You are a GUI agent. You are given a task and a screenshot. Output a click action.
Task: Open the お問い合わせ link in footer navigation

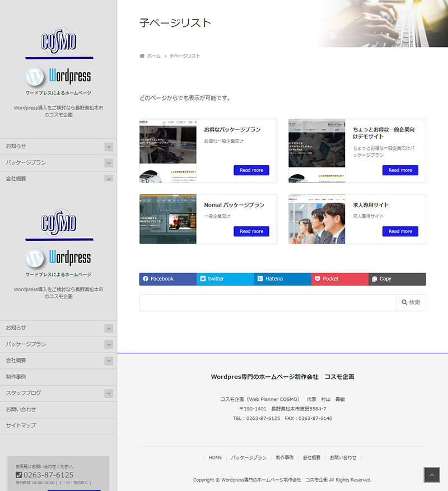point(343,457)
